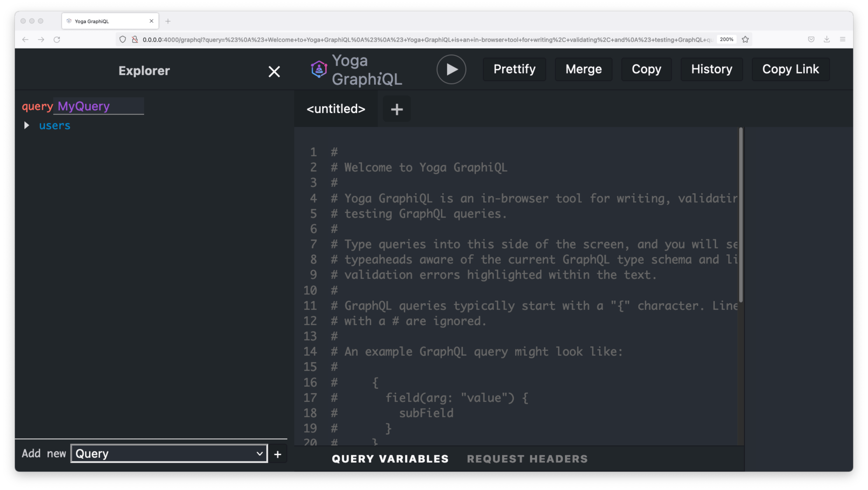Click the 'validation errors highlighted' comment line

(494, 275)
